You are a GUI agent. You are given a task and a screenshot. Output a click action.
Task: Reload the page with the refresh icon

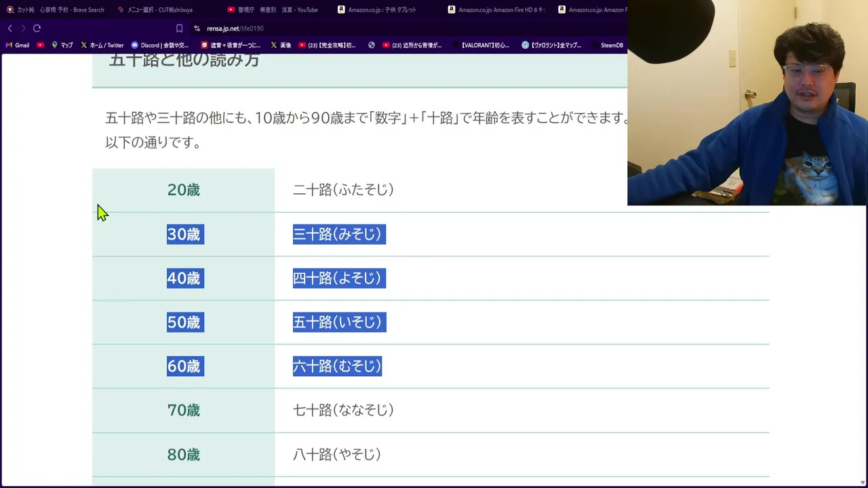tap(37, 28)
